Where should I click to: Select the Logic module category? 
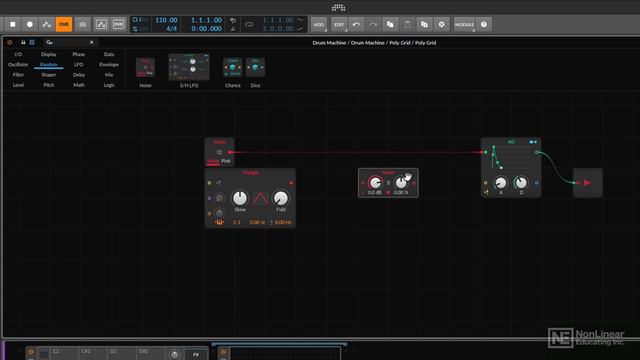109,85
